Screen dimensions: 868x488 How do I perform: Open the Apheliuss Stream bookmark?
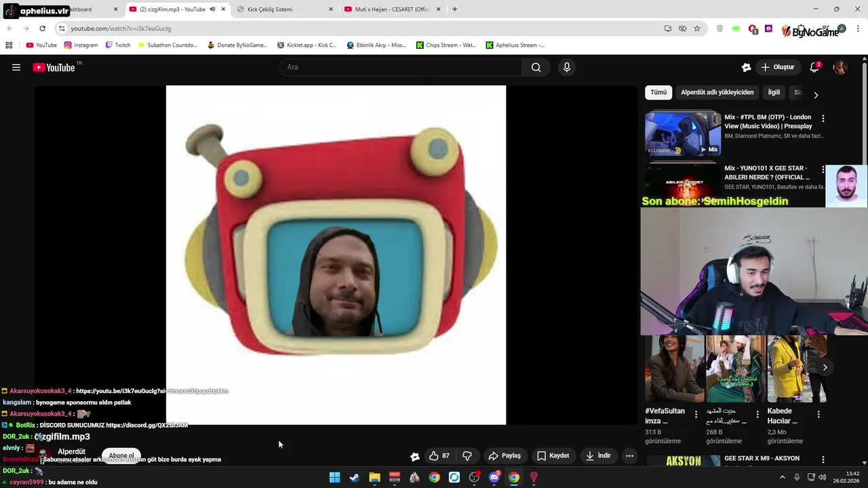(515, 45)
